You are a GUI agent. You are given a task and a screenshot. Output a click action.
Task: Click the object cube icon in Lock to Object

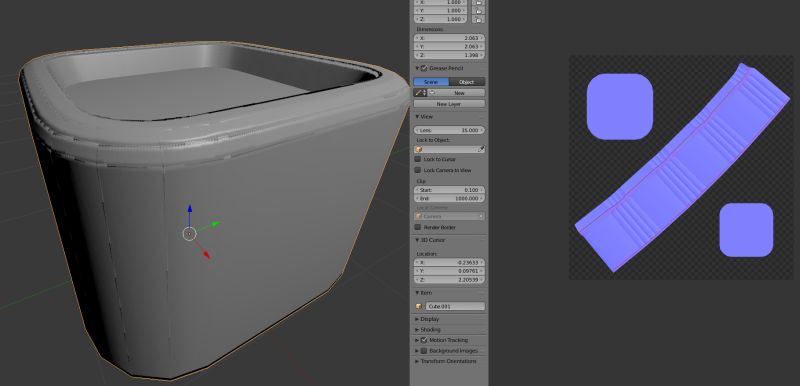tap(419, 149)
